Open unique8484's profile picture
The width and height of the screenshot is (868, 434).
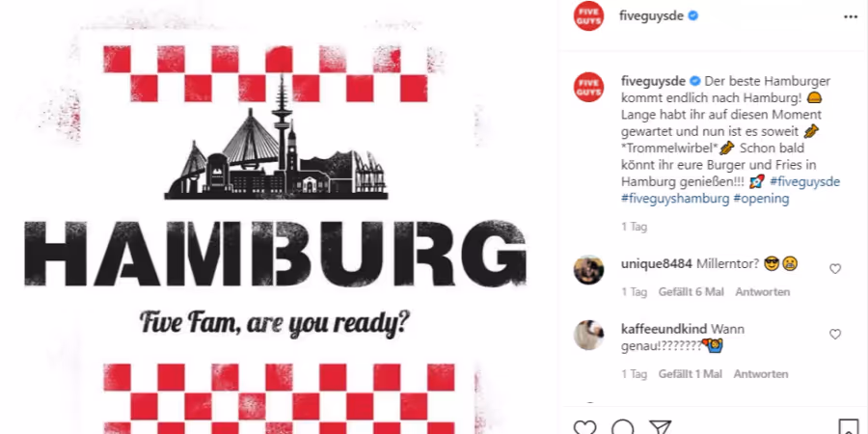[x=588, y=270]
